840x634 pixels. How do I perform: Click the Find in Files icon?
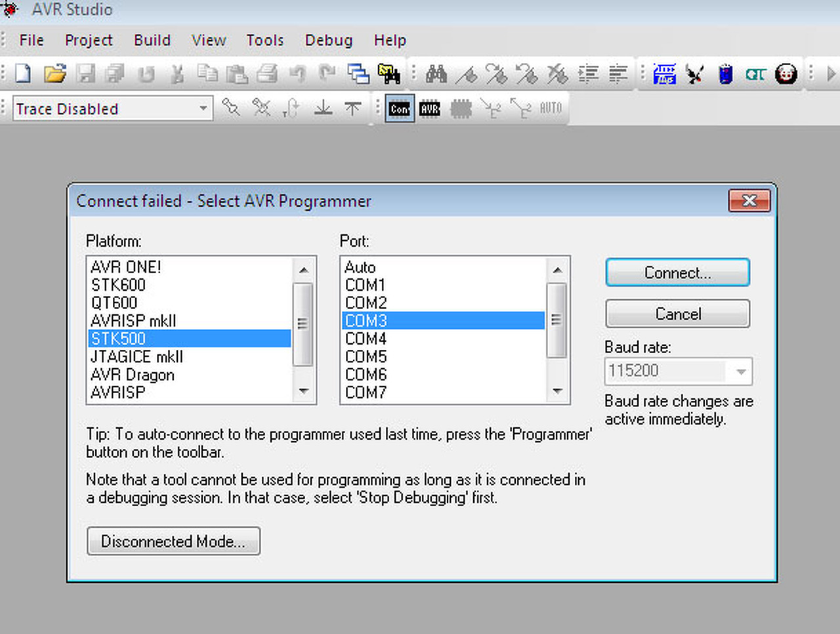[388, 73]
